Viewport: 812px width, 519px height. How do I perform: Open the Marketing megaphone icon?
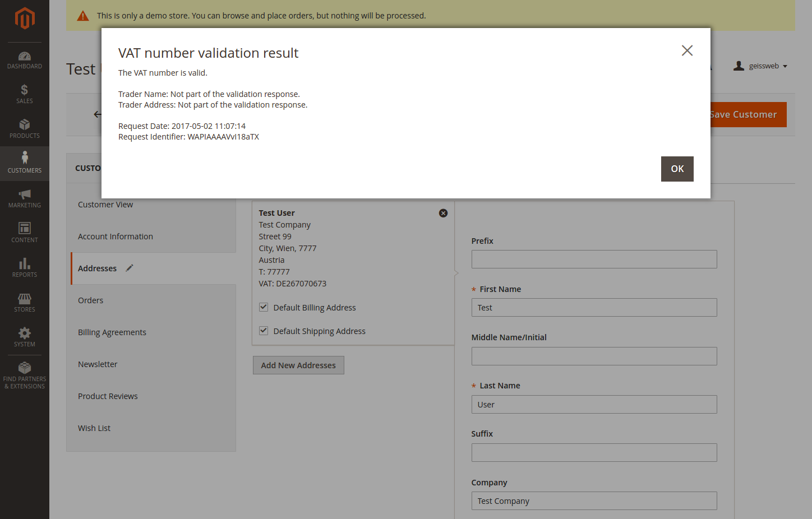[25, 194]
